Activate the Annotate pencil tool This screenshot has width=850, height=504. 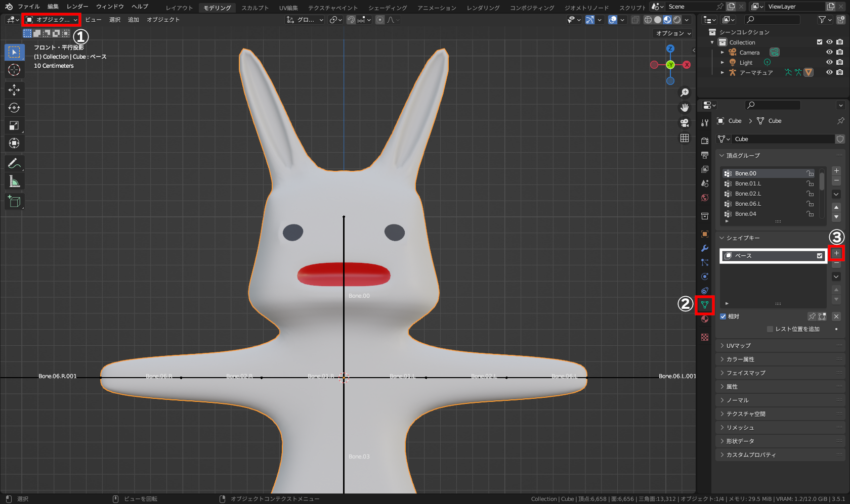[14, 163]
